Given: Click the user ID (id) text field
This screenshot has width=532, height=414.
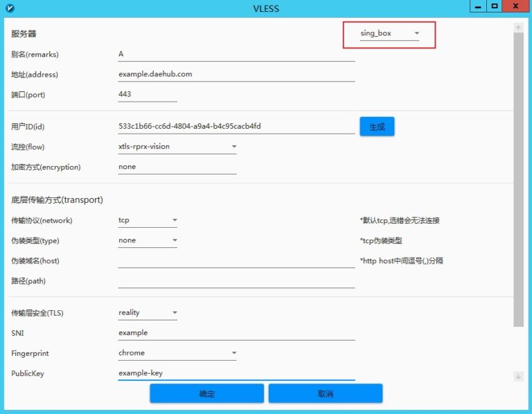Looking at the screenshot, I should pos(236,127).
